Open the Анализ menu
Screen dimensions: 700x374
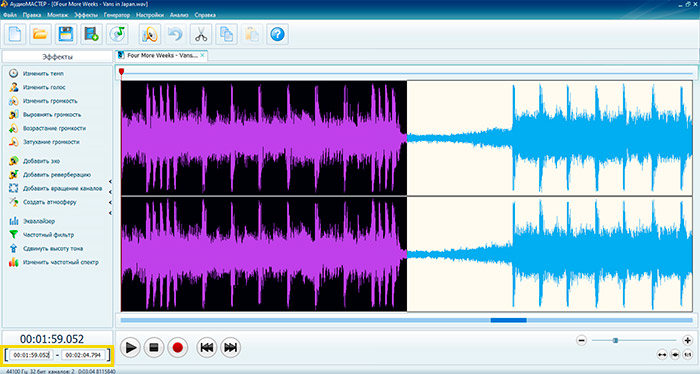pyautogui.click(x=179, y=15)
